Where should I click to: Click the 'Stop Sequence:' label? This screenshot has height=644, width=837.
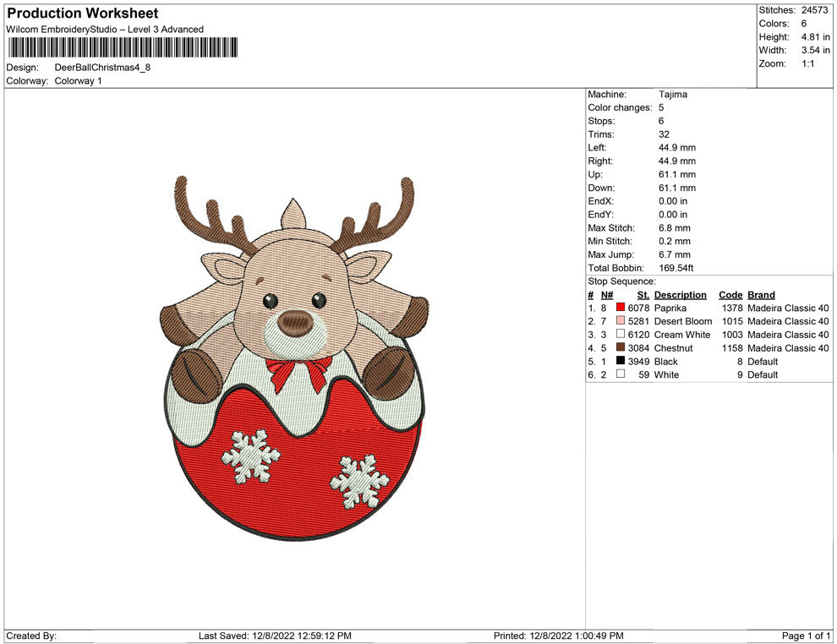coord(622,281)
